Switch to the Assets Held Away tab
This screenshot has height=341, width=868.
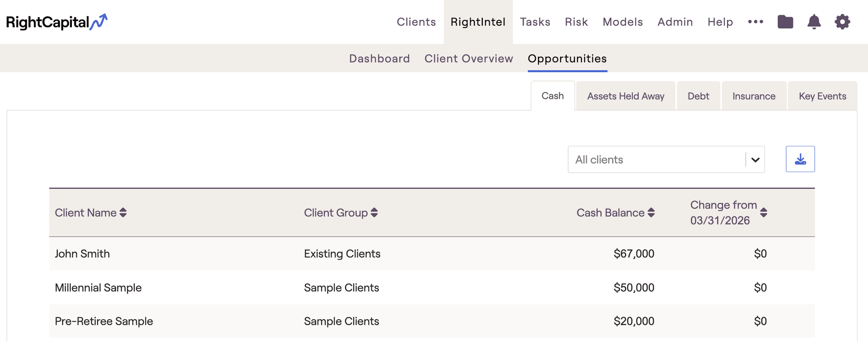(625, 96)
